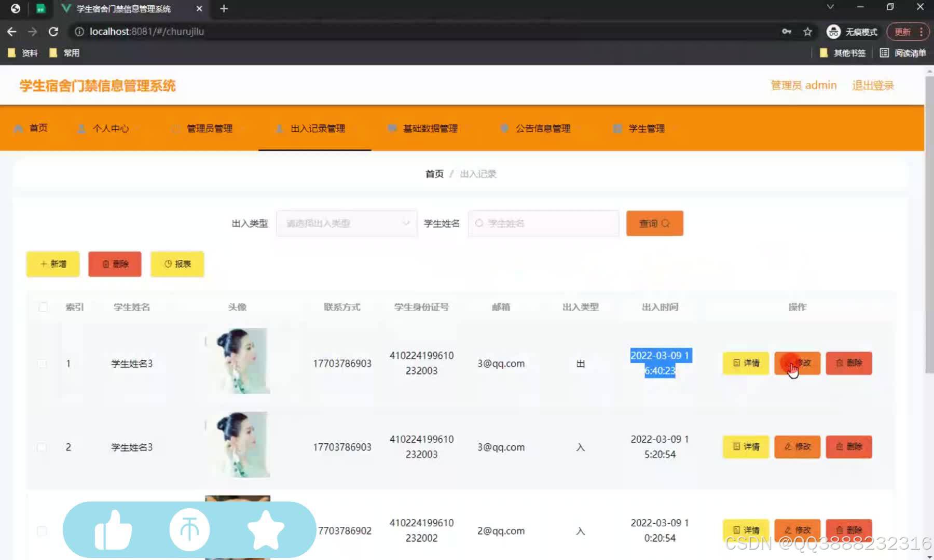The width and height of the screenshot is (934, 560).
Task: Expand the 基础数据管理 submenu
Action: [430, 129]
